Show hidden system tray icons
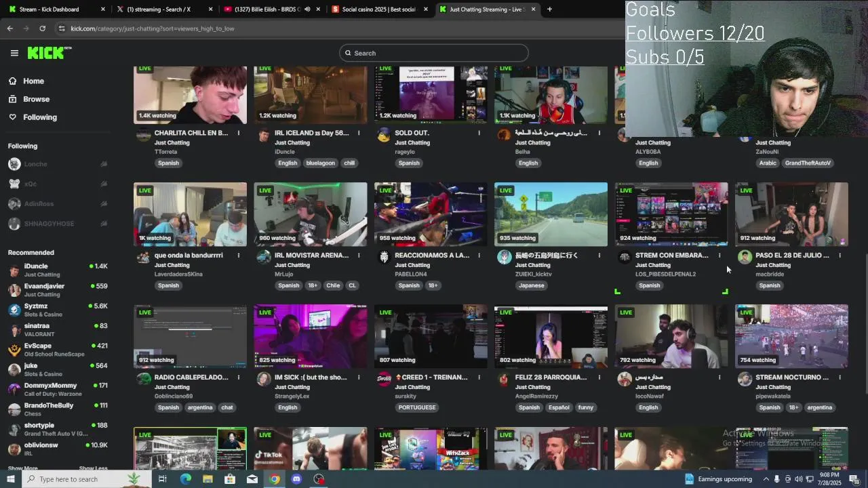Screen dimensions: 868x488 coord(766,479)
